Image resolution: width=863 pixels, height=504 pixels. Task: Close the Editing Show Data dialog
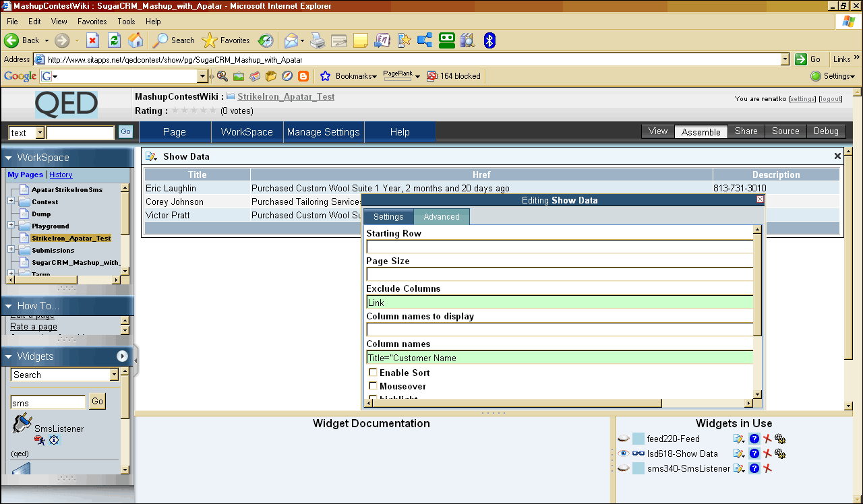[x=760, y=199]
